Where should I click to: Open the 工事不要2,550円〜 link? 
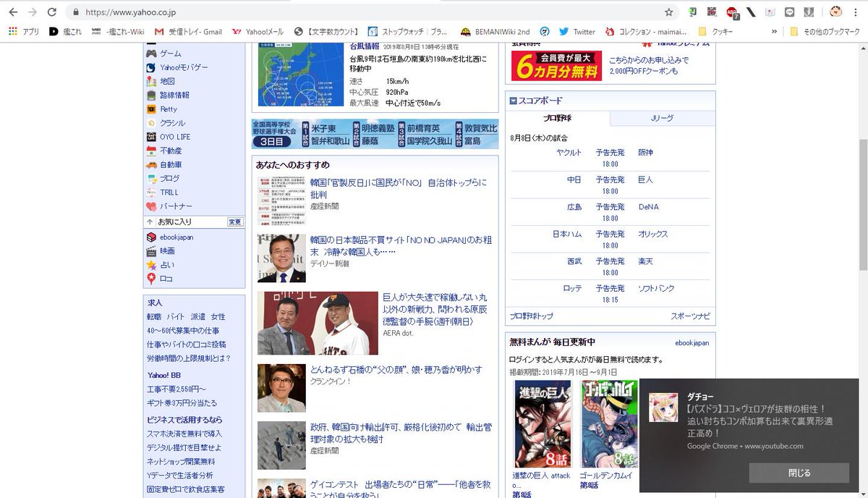176,389
